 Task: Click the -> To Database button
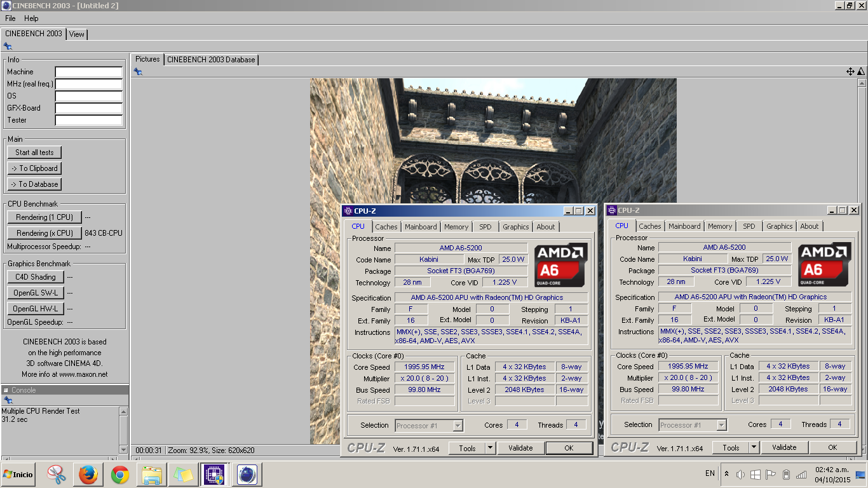pyautogui.click(x=34, y=184)
